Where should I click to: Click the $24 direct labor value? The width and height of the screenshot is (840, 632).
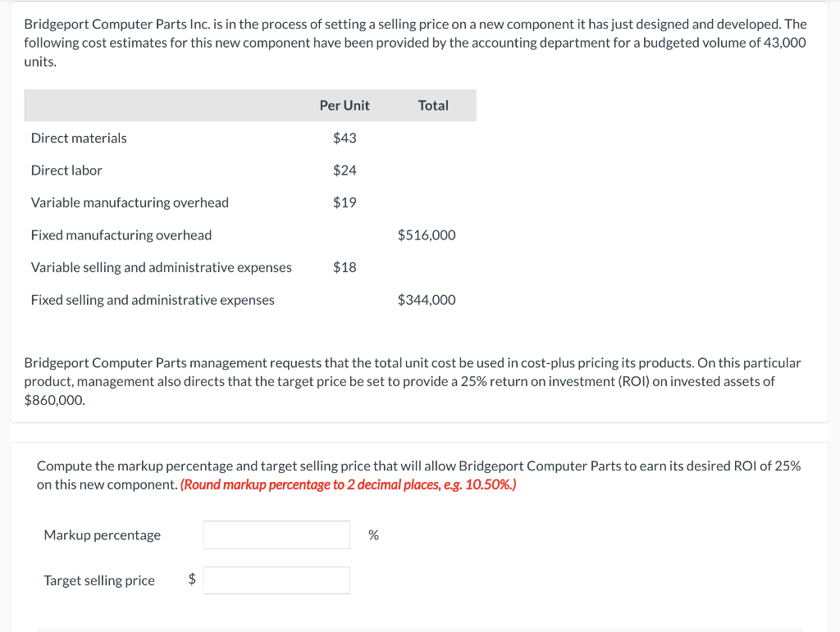point(345,171)
